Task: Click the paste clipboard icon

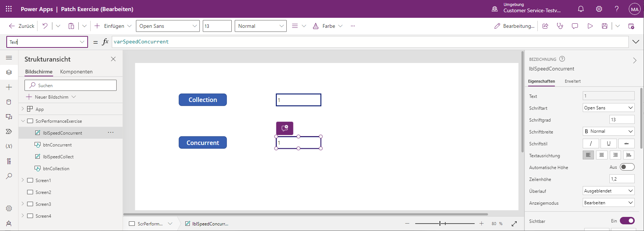Action: [71, 26]
